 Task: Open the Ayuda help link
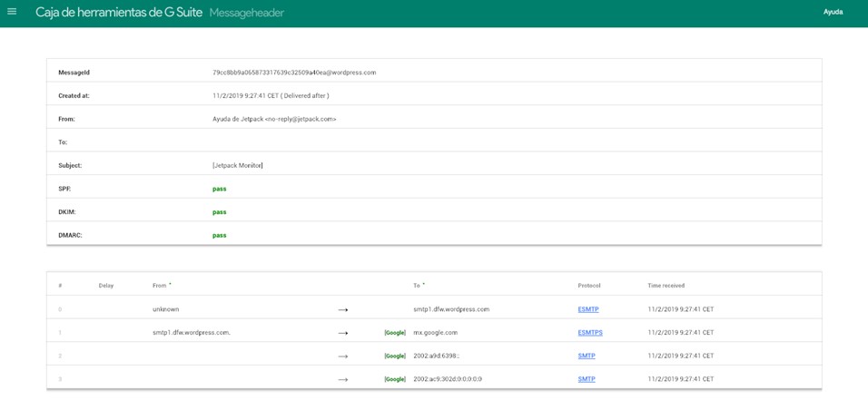click(x=833, y=12)
